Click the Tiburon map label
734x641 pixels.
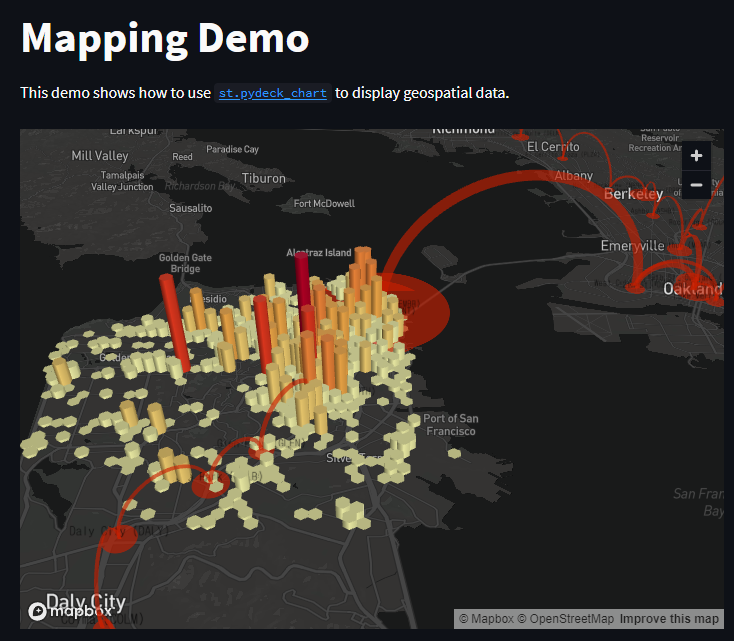264,178
